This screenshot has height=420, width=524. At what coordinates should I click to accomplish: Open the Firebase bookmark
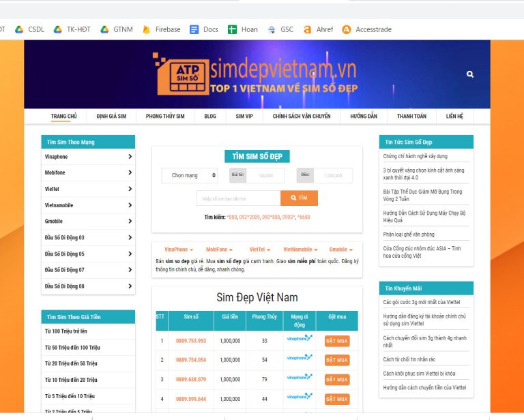coord(162,29)
